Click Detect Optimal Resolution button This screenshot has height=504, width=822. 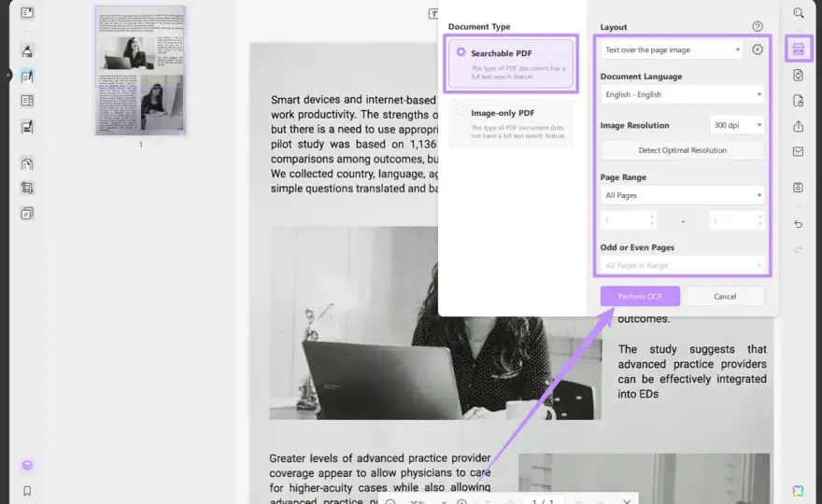click(683, 150)
